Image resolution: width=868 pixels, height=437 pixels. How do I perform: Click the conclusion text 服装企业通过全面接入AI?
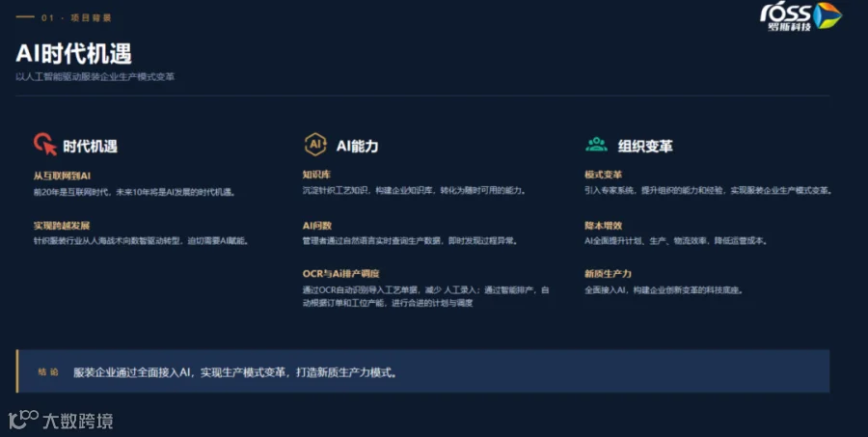point(235,372)
